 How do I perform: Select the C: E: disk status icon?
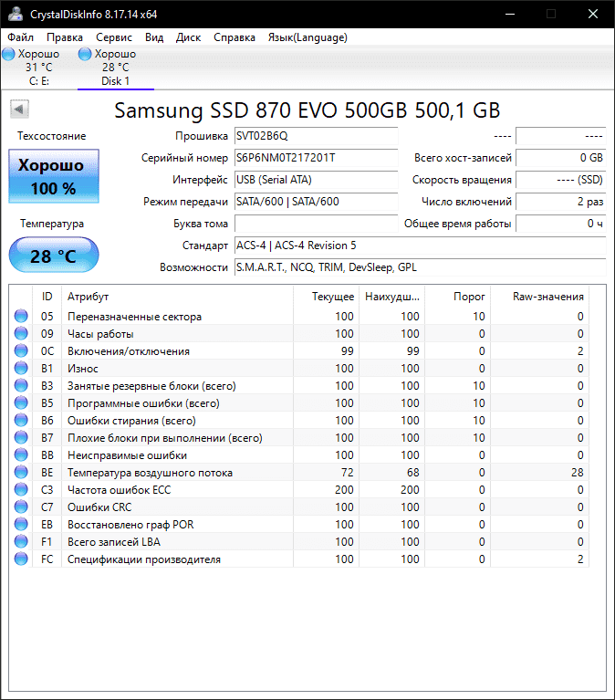[x=9, y=55]
